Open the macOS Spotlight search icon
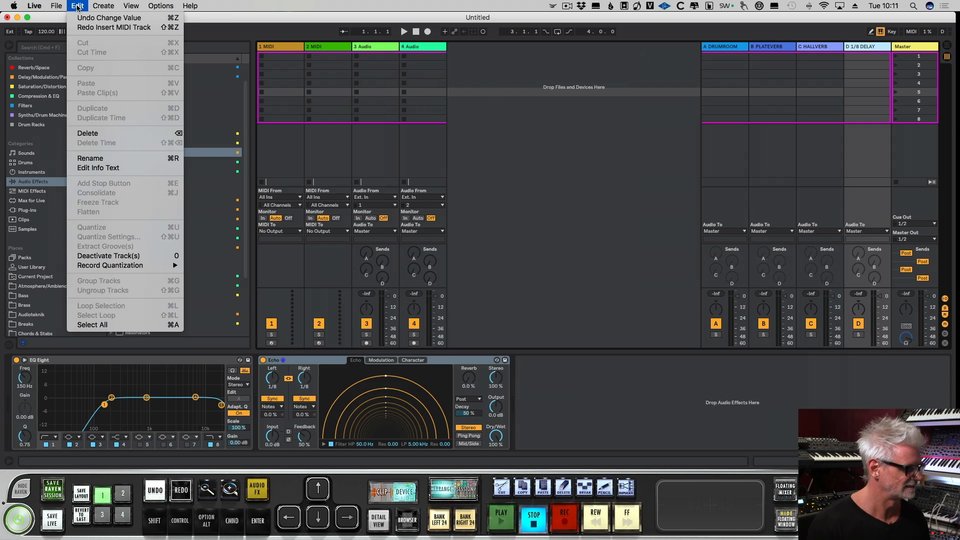This screenshot has width=960, height=540. click(913, 6)
